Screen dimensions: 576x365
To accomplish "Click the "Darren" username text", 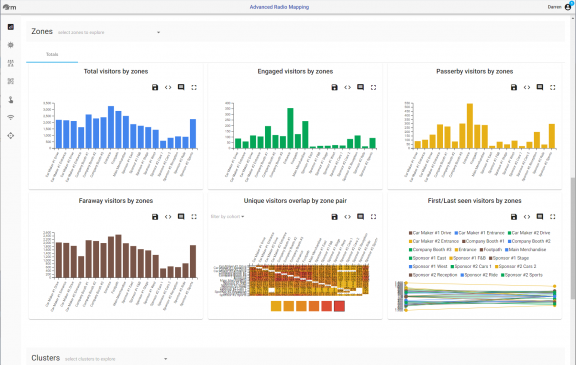I will (x=554, y=7).
